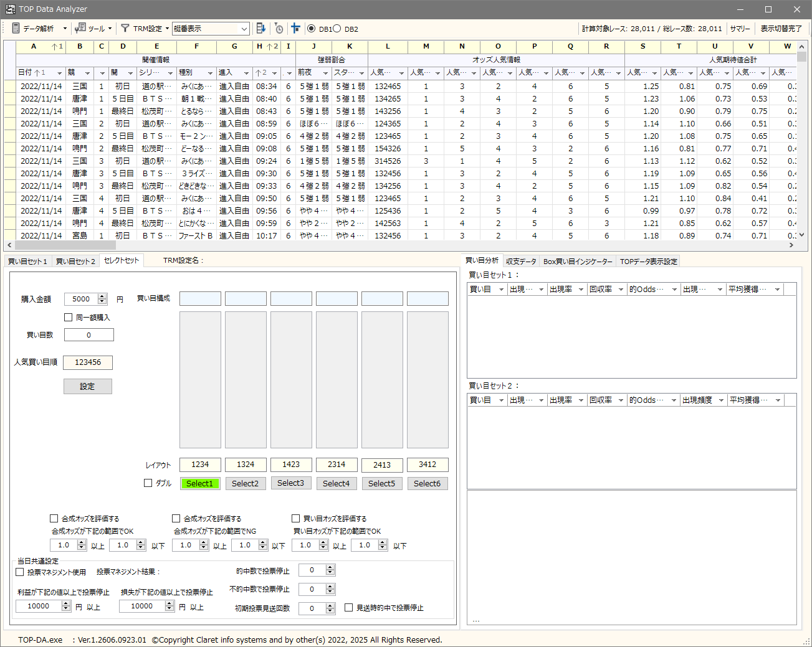
Task: Toggle 投票マネジメント使用 checkbox
Action: (20, 572)
